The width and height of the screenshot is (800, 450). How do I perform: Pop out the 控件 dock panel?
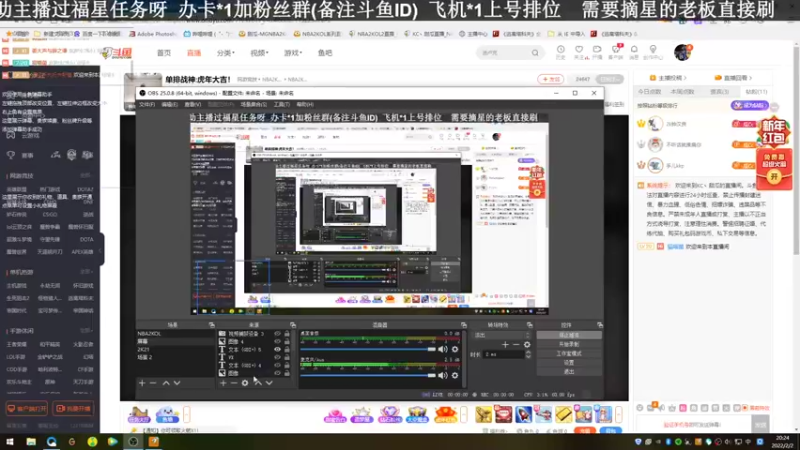coord(599,325)
